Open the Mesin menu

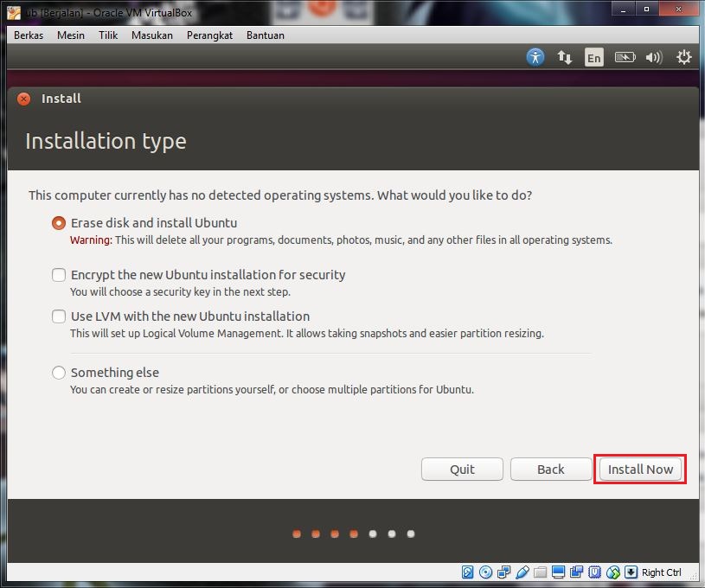pyautogui.click(x=71, y=35)
